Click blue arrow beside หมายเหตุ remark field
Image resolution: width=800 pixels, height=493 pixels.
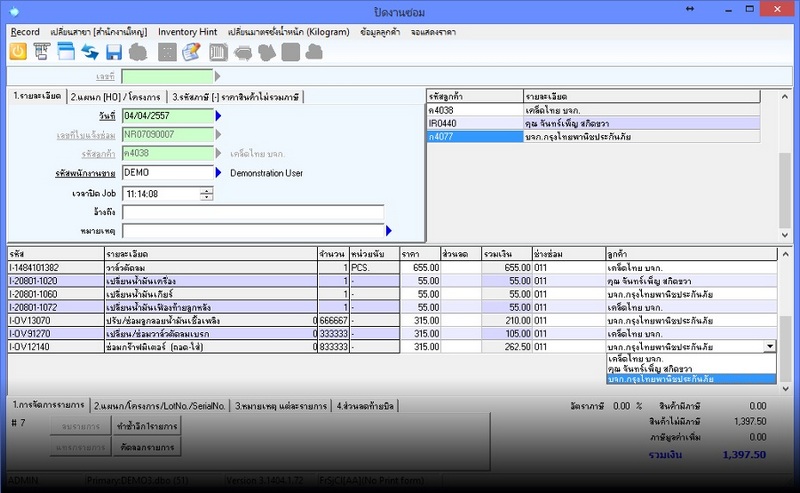pos(389,231)
